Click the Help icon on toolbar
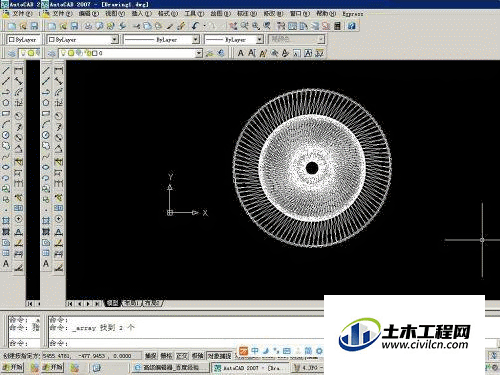 (x=352, y=26)
